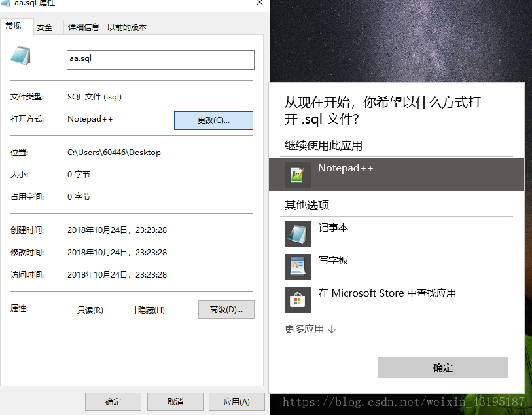Click the 占用空间 value 0 字节
The image size is (532, 415).
(x=79, y=197)
